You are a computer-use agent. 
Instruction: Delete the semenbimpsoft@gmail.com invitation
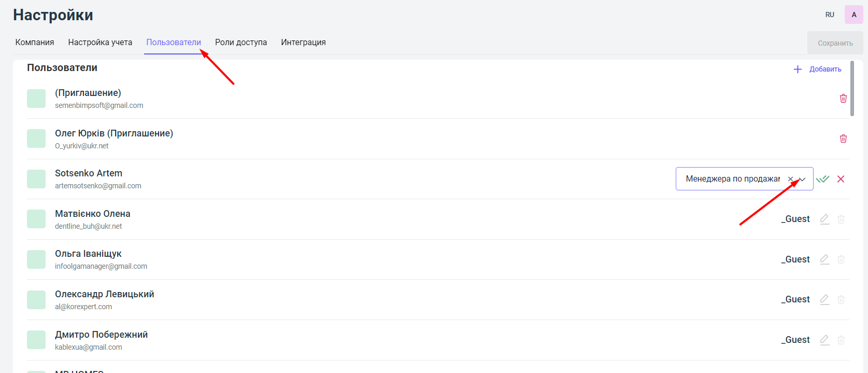pos(843,99)
